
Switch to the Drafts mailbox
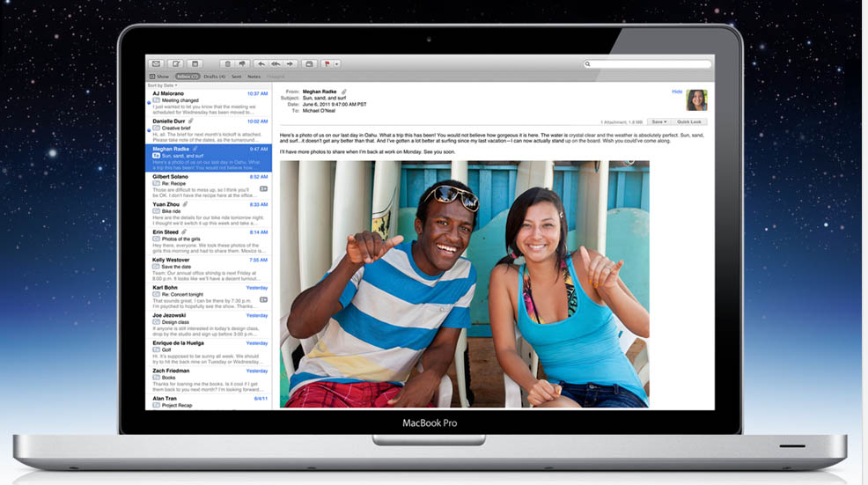point(214,77)
